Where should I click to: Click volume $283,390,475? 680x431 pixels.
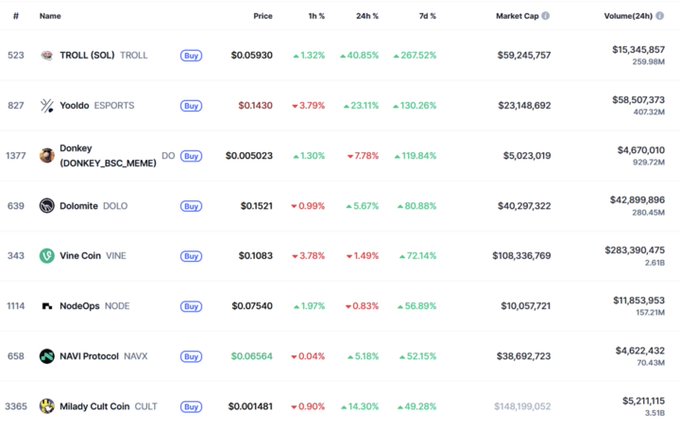[635, 250]
